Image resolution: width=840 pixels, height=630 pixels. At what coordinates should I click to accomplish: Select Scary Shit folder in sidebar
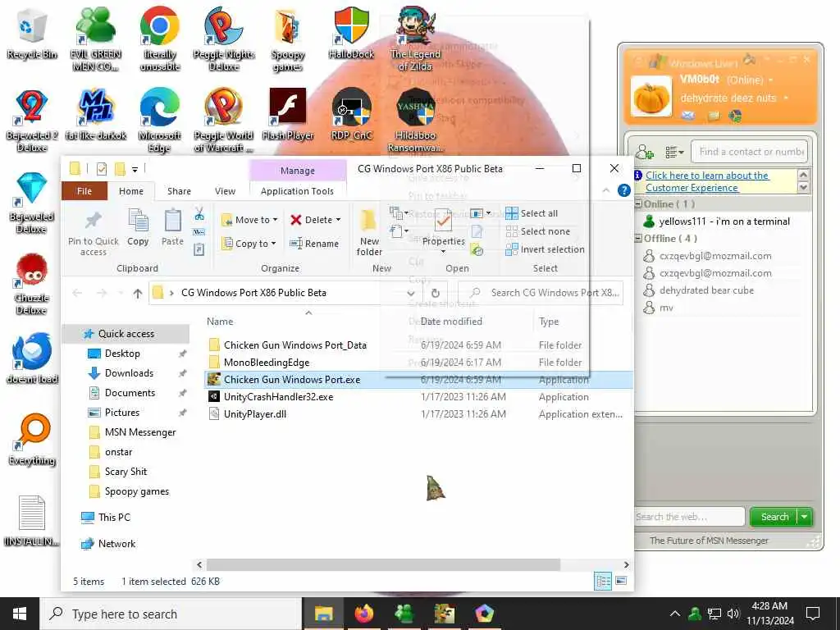(x=126, y=472)
